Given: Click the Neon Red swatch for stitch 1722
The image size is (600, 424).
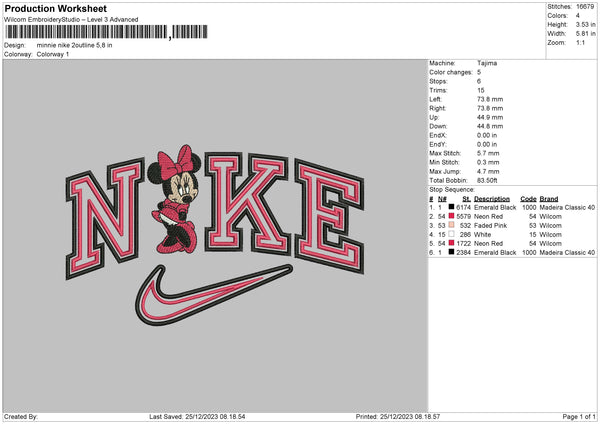Looking at the screenshot, I should click(451, 243).
